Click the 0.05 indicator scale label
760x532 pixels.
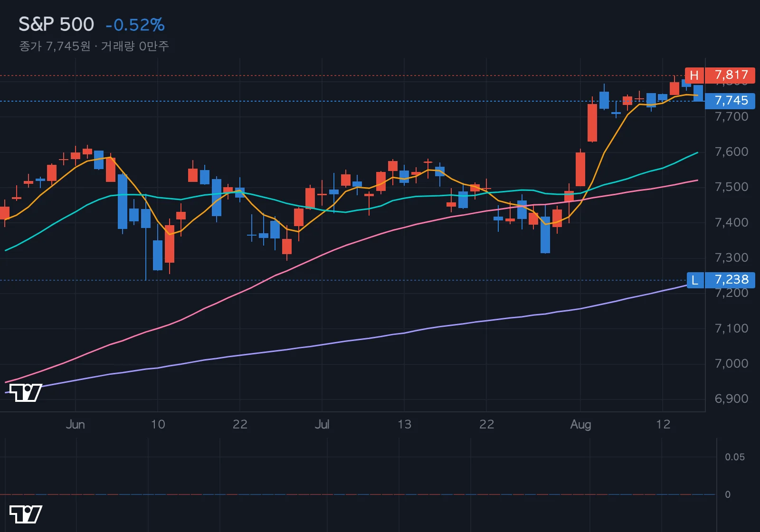[735, 457]
